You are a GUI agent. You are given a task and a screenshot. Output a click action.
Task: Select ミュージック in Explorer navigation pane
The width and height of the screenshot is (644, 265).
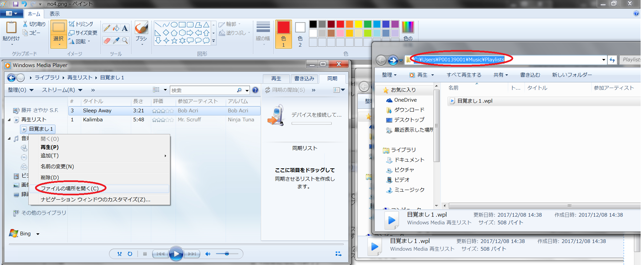[405, 190]
